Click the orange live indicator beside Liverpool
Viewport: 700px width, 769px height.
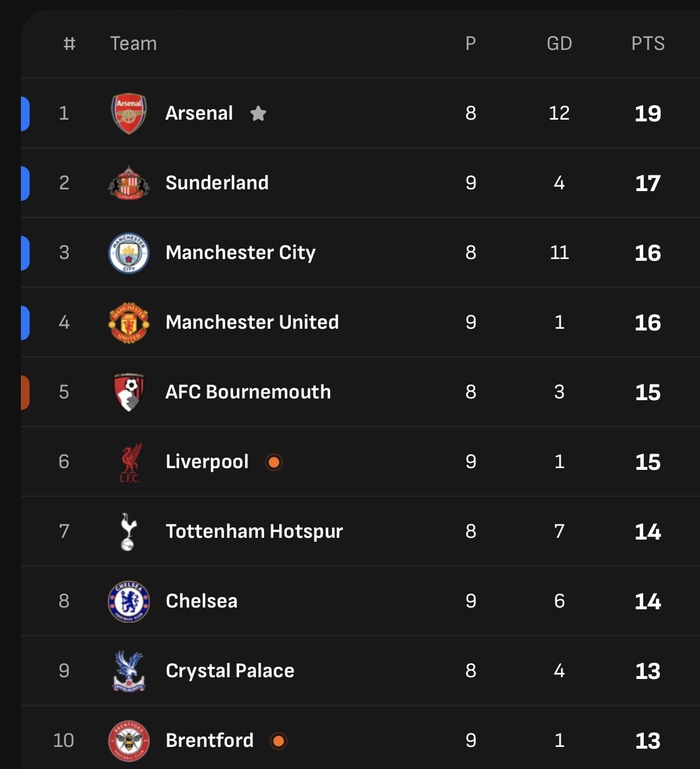coord(274,462)
